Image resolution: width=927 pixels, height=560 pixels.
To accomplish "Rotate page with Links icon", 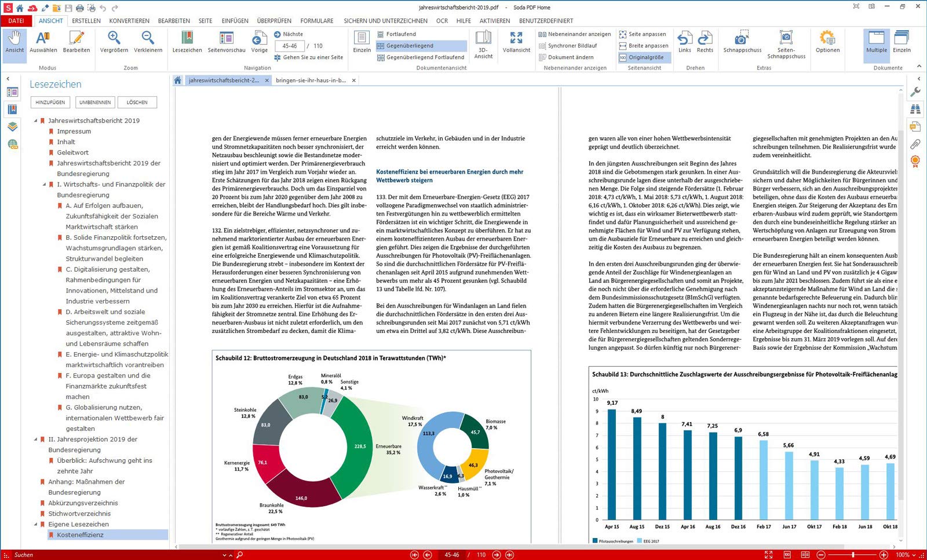I will 684,42.
